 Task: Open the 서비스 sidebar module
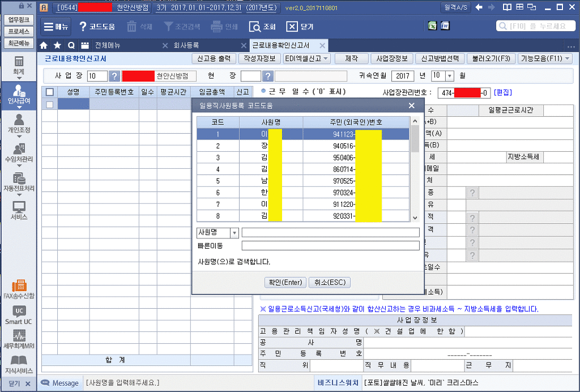(19, 211)
